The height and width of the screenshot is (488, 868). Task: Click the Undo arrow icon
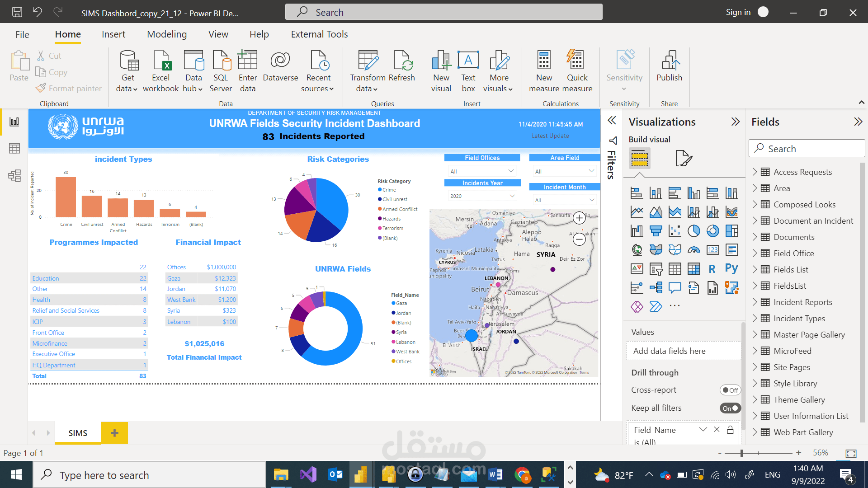coord(38,12)
